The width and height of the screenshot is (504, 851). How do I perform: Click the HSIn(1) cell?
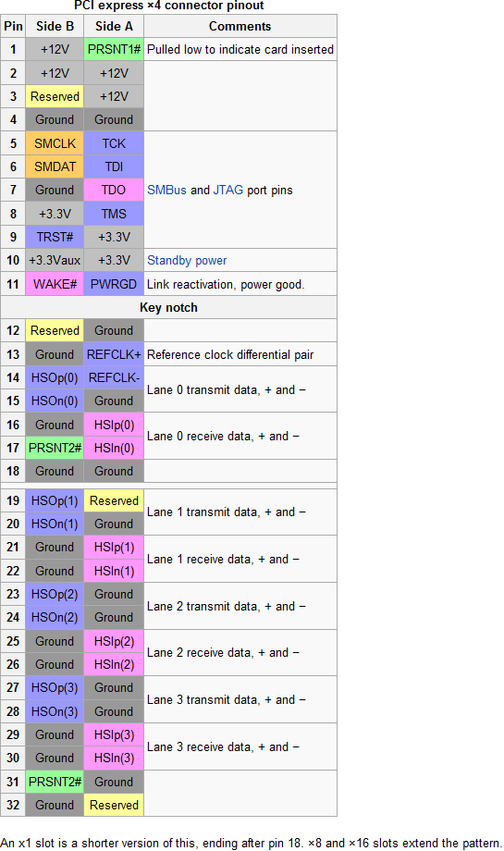114,571
